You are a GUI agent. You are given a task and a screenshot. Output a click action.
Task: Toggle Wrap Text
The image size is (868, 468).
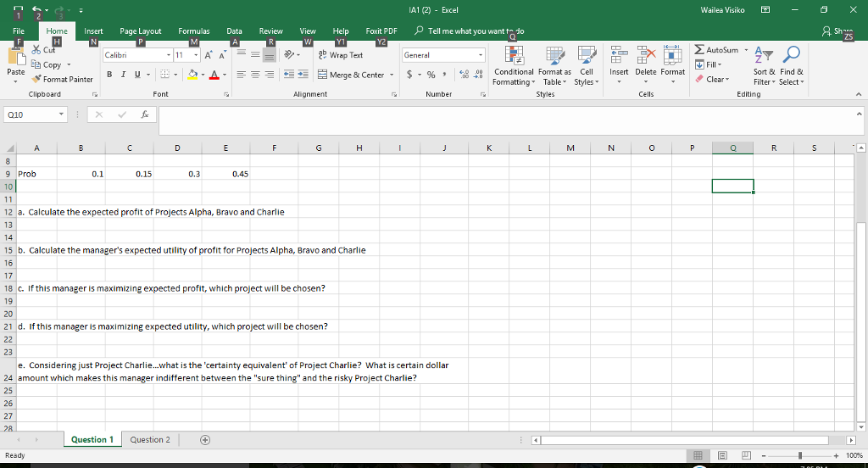click(x=341, y=55)
